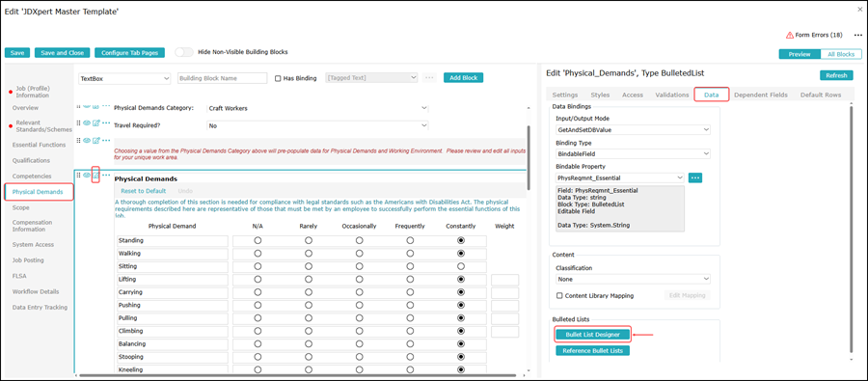Select Rarely for Lifting
This screenshot has height=381, width=868.
(309, 280)
